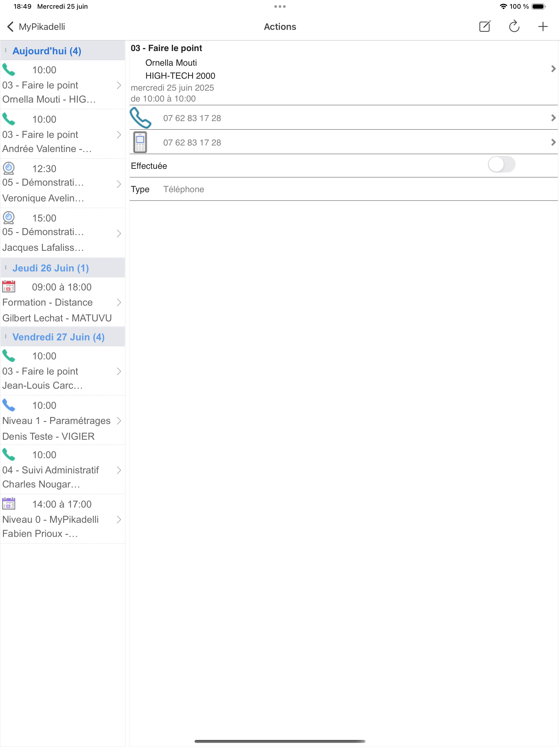The width and height of the screenshot is (560, 747).
Task: Open chevron for Niveau 1 - Paramétrages row
Action: [119, 421]
